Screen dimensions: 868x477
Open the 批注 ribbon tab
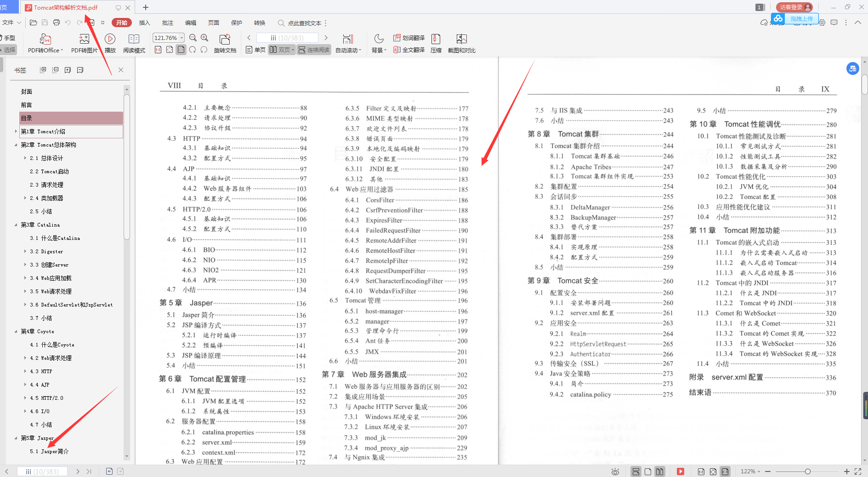pos(168,23)
